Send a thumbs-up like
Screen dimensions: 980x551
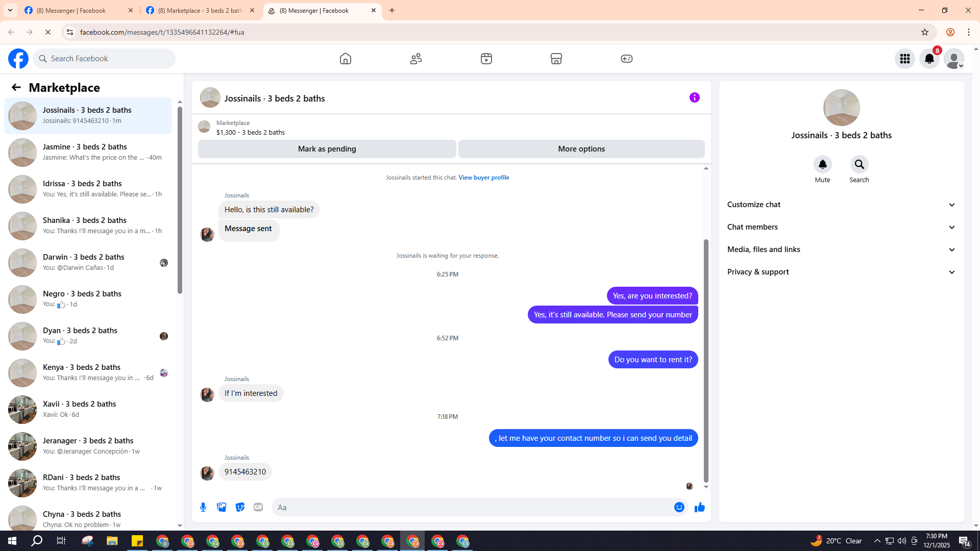pyautogui.click(x=700, y=507)
